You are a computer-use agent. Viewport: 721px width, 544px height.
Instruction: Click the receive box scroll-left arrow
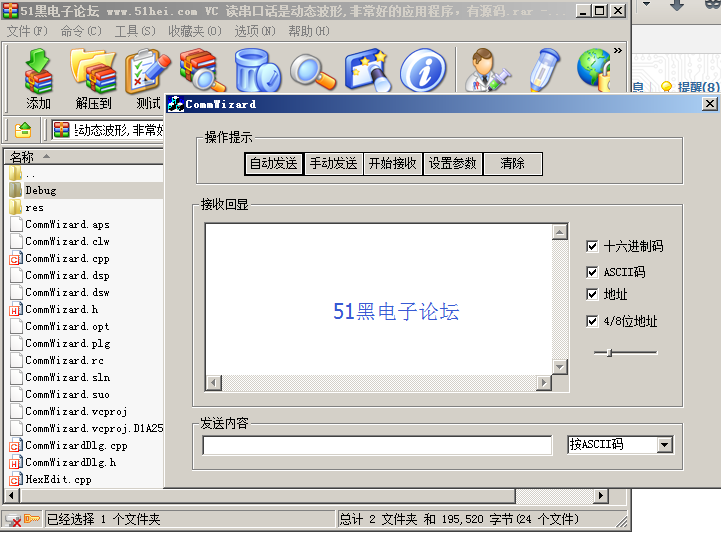click(x=214, y=383)
